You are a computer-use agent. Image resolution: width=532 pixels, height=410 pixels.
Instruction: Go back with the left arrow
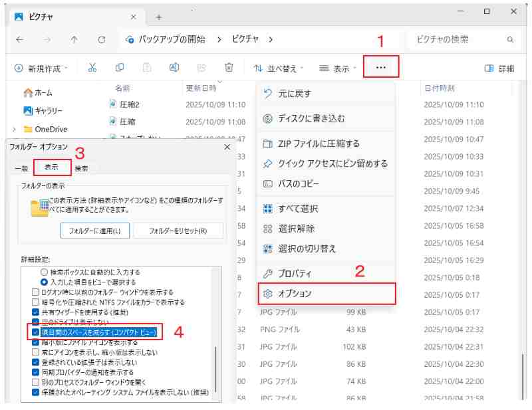20,40
